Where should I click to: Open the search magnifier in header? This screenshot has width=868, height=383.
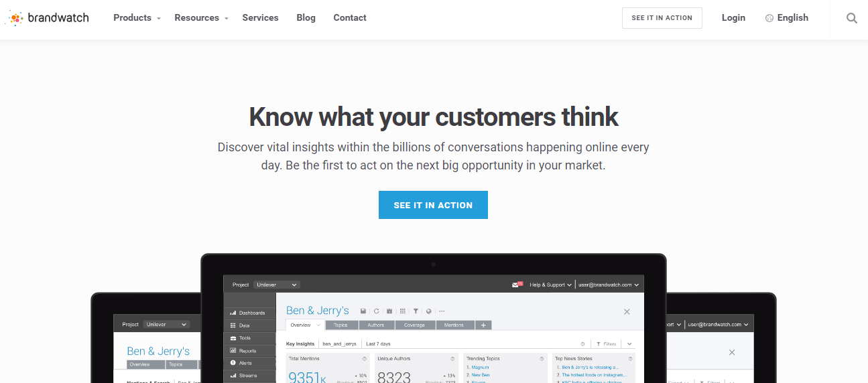click(851, 18)
